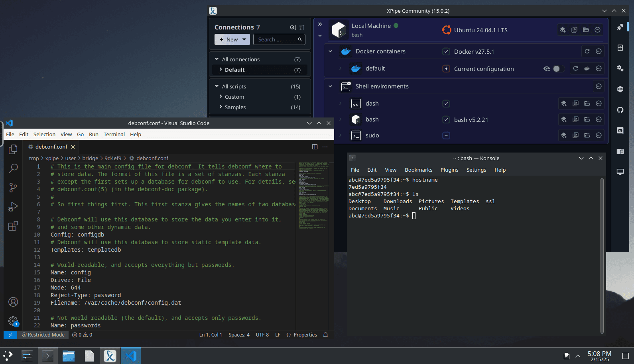The height and width of the screenshot is (364, 634).
Task: Open the Terminal menu in VS Code
Action: point(114,135)
